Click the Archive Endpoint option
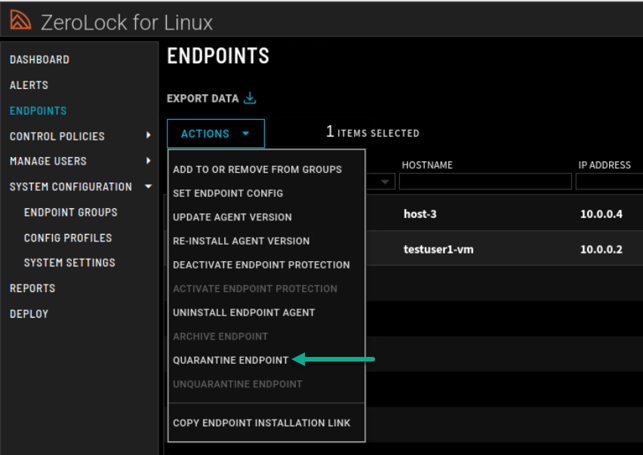The height and width of the screenshot is (455, 643). [220, 336]
